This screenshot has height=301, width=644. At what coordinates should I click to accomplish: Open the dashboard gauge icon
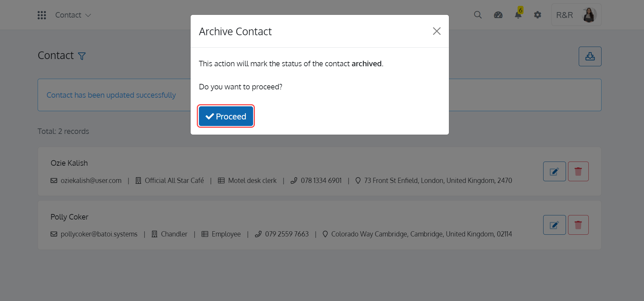point(498,15)
